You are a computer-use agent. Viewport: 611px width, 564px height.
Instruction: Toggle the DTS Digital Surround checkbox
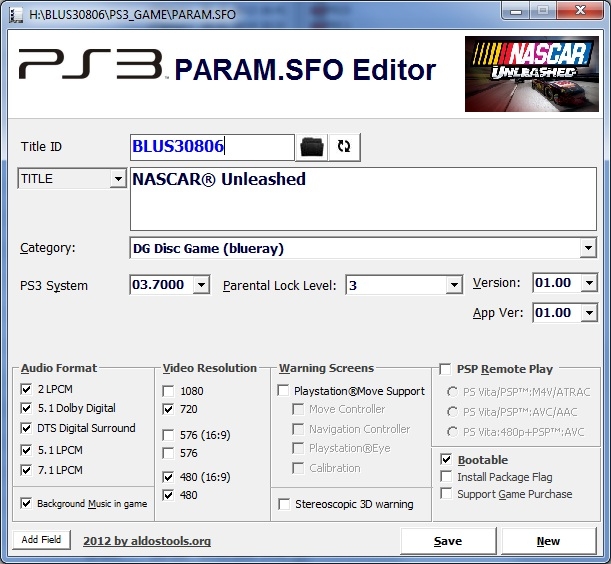click(x=26, y=428)
